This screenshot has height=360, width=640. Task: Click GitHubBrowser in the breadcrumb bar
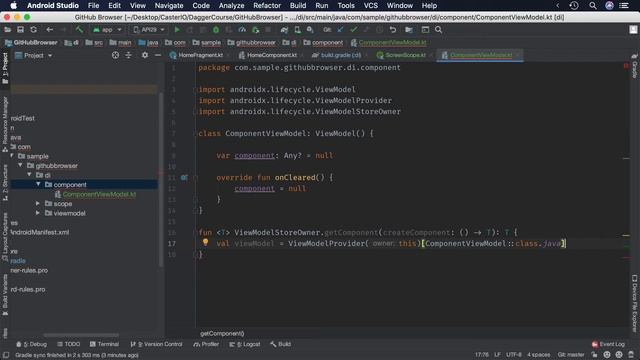pyautogui.click(x=31, y=42)
